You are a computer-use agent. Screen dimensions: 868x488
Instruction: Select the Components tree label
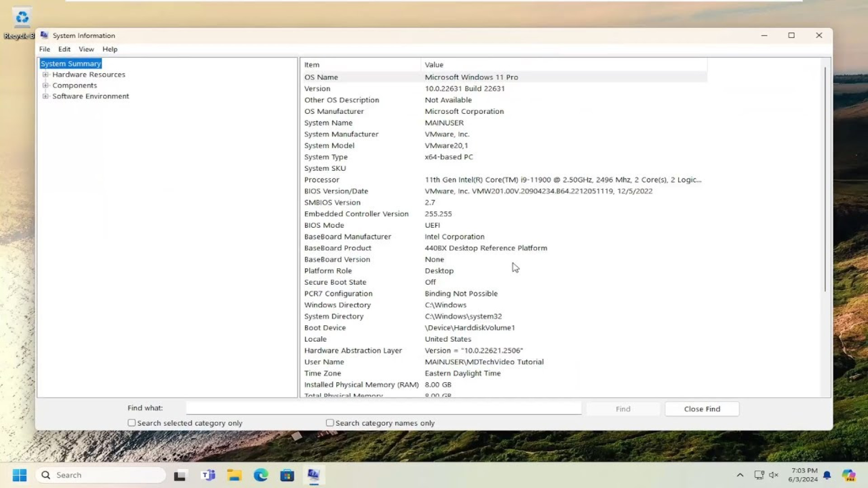pos(75,85)
